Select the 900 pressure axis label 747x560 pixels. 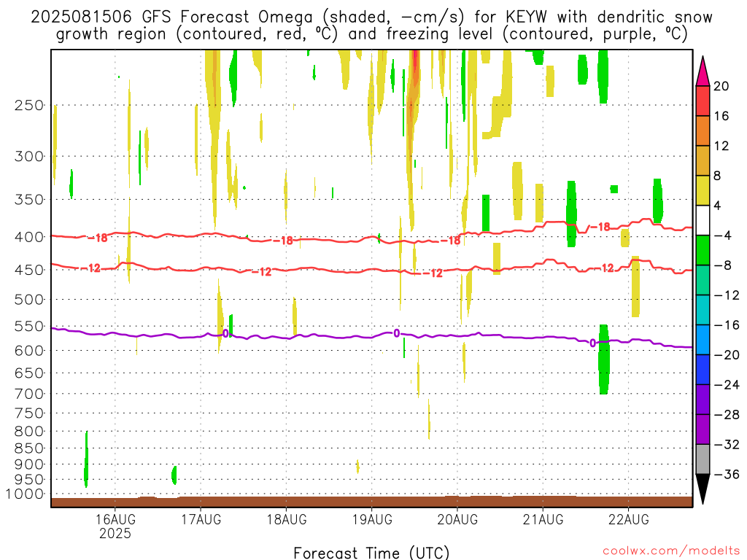click(29, 464)
